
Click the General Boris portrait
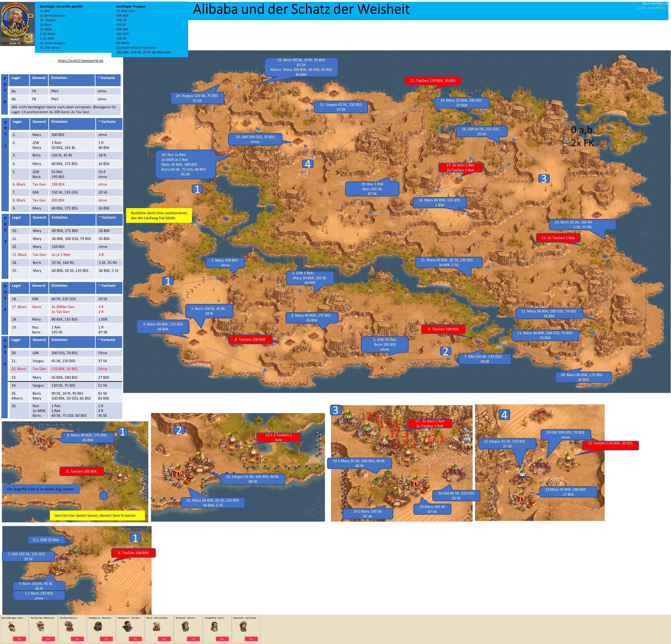tap(186, 626)
